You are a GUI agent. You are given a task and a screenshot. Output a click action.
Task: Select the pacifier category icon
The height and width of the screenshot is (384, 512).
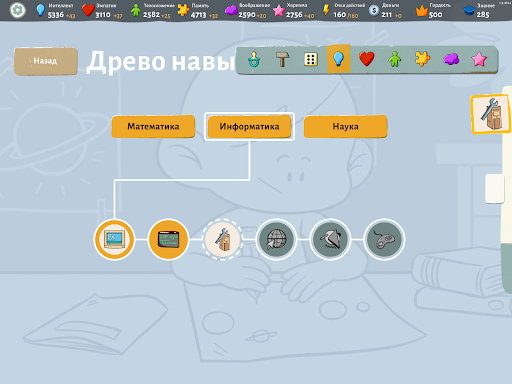[254, 60]
